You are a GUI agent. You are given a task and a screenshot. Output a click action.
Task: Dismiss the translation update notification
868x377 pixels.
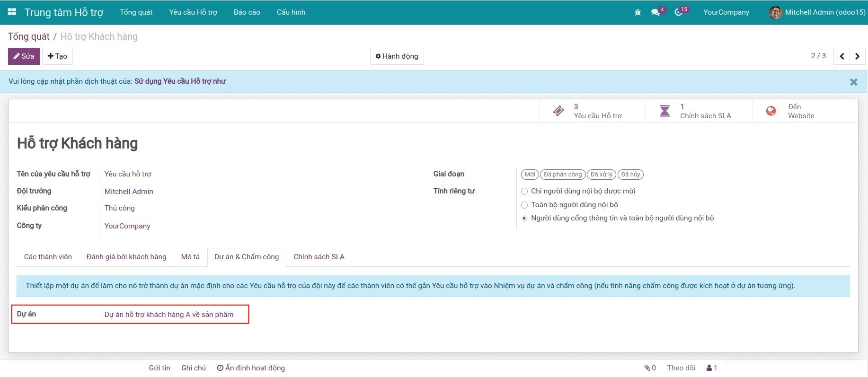click(x=853, y=82)
